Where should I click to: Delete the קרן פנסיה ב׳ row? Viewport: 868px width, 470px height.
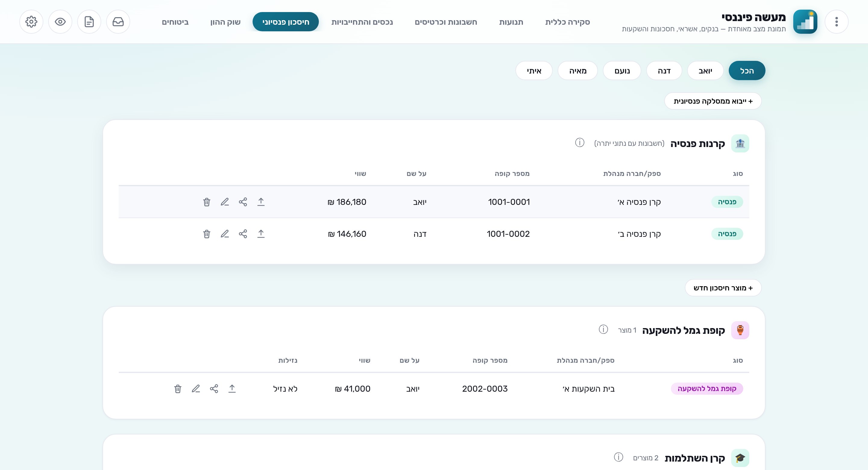click(x=207, y=234)
